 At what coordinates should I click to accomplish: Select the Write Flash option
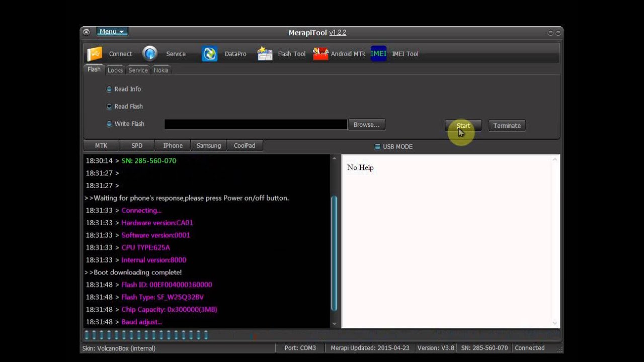click(125, 124)
